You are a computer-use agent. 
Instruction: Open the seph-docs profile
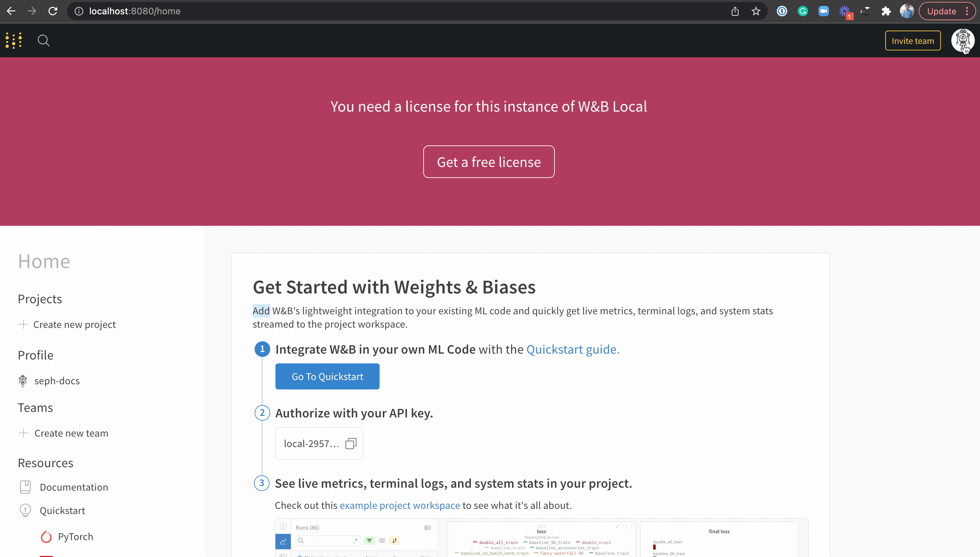pos(57,381)
